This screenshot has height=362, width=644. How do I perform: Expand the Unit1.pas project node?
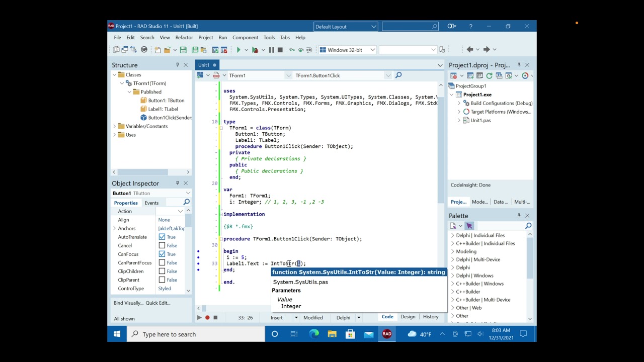[x=459, y=121]
